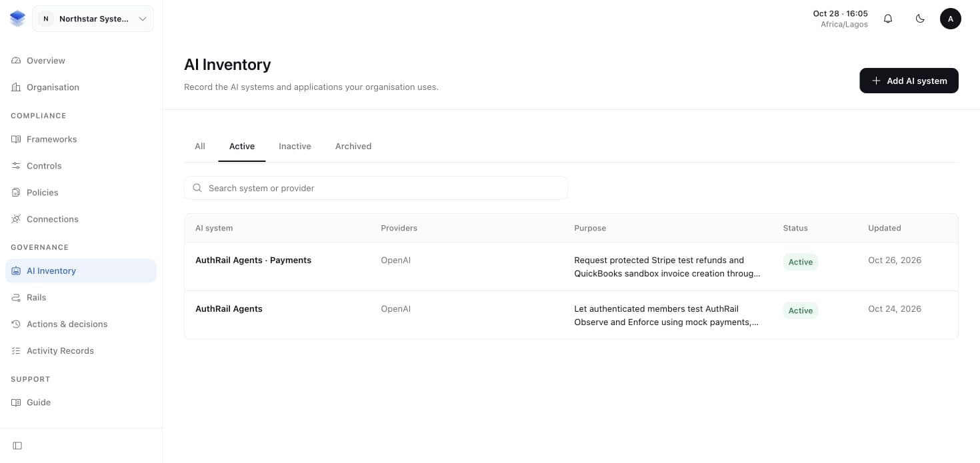Click the Guide book icon
This screenshot has width=980, height=463.
pyautogui.click(x=16, y=402)
